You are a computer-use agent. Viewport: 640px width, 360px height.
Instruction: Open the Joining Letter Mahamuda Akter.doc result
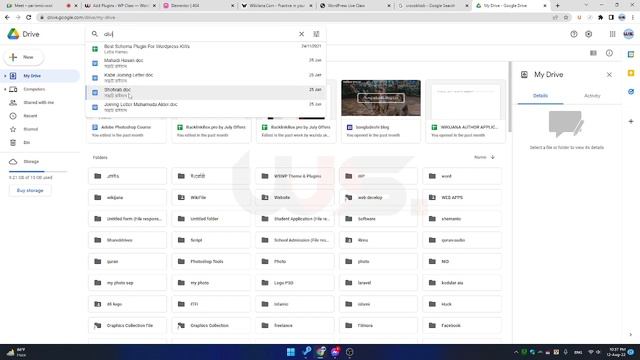[206, 107]
